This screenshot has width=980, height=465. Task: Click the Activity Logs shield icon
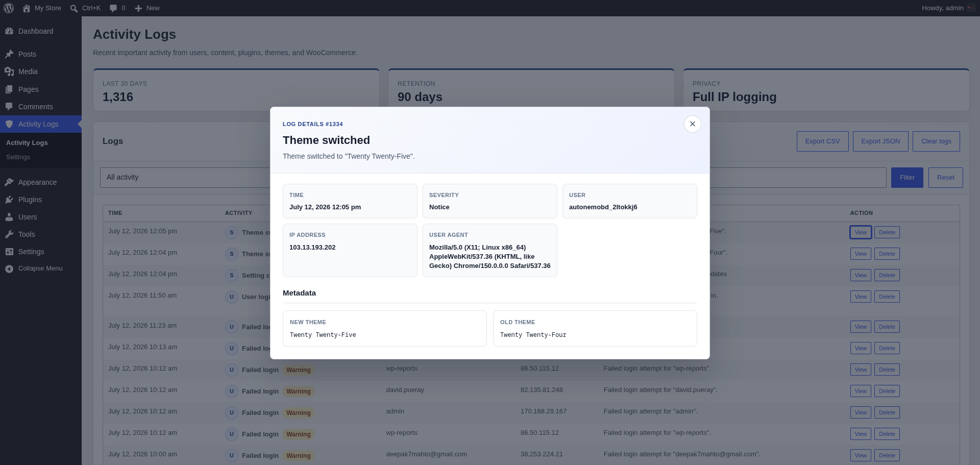(x=9, y=124)
